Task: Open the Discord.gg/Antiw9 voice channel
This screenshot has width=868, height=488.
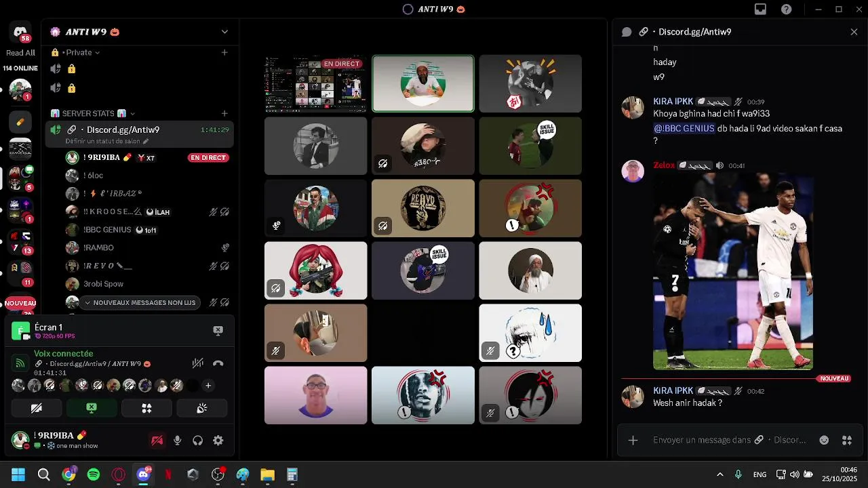Action: pyautogui.click(x=140, y=134)
